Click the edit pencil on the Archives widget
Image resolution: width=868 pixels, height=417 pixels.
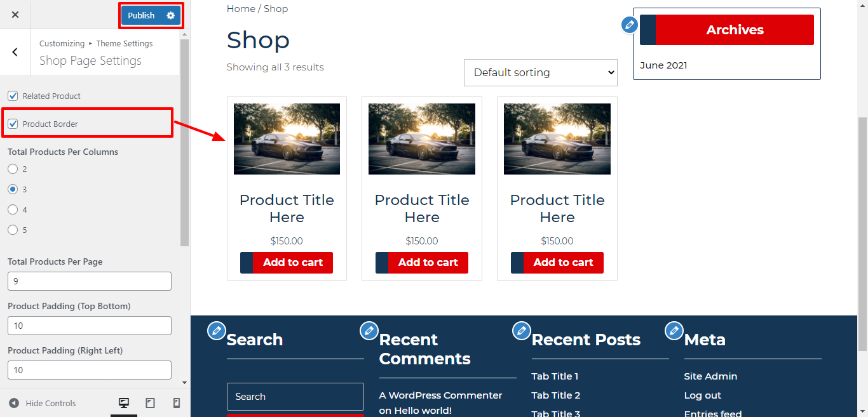629,25
